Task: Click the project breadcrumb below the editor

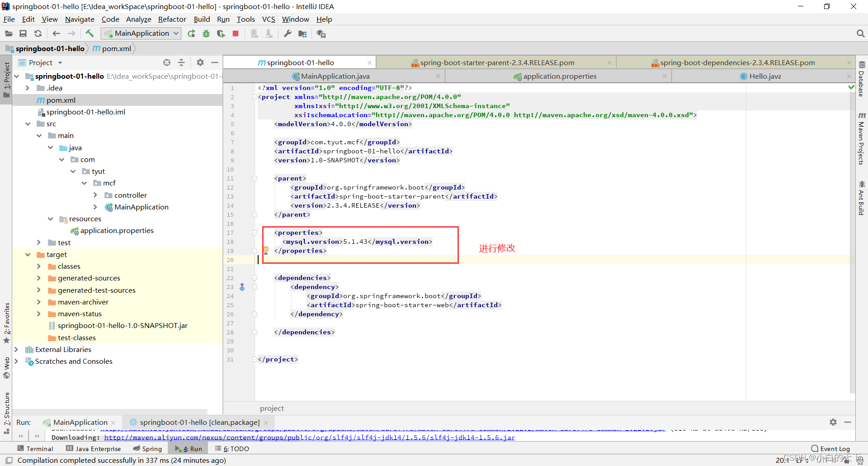Action: [x=272, y=408]
